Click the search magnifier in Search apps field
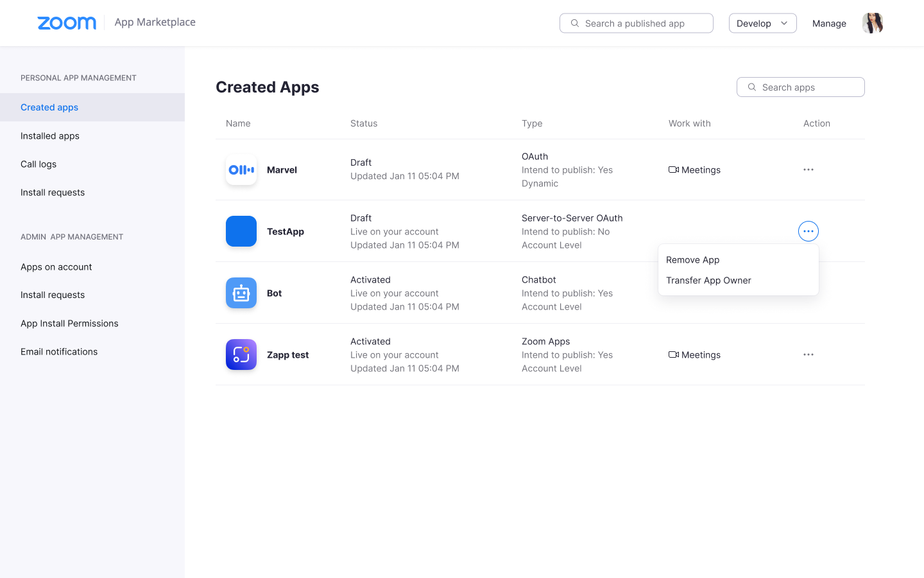The height and width of the screenshot is (578, 924). coord(752,87)
